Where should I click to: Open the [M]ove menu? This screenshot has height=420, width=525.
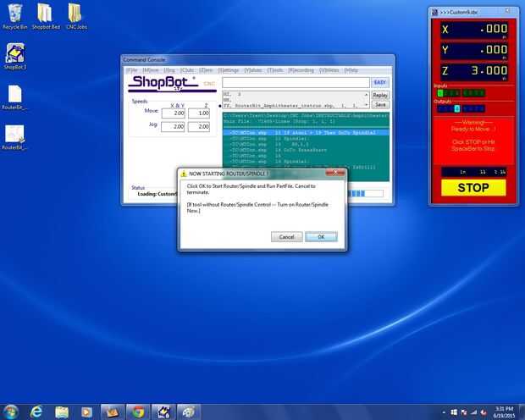point(151,70)
